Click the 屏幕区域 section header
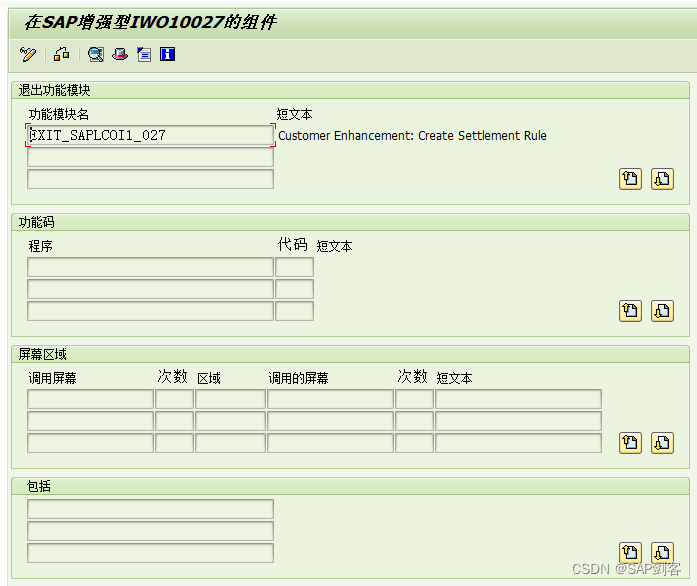 [42, 354]
